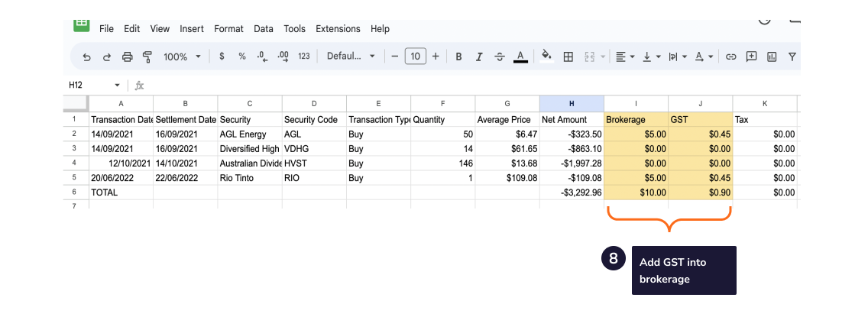868x317 pixels.
Task: Decrease font size with minus button
Action: (395, 57)
